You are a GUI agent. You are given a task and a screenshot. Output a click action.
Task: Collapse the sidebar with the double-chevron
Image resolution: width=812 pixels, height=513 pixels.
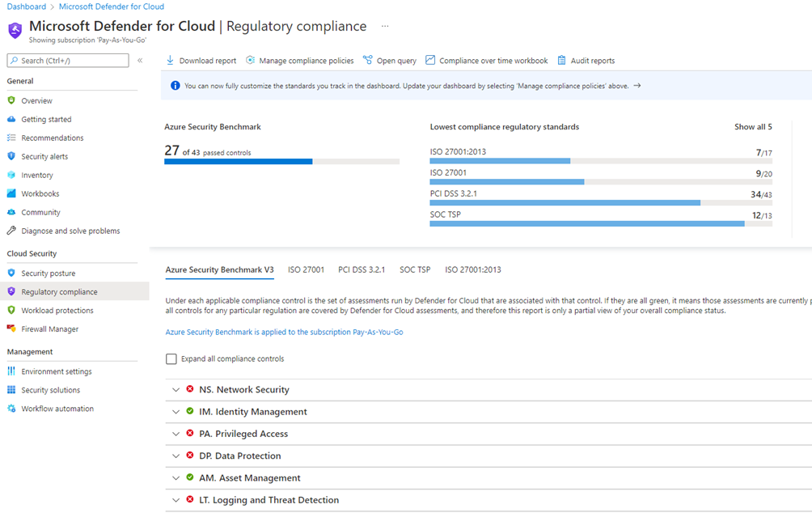pyautogui.click(x=140, y=61)
